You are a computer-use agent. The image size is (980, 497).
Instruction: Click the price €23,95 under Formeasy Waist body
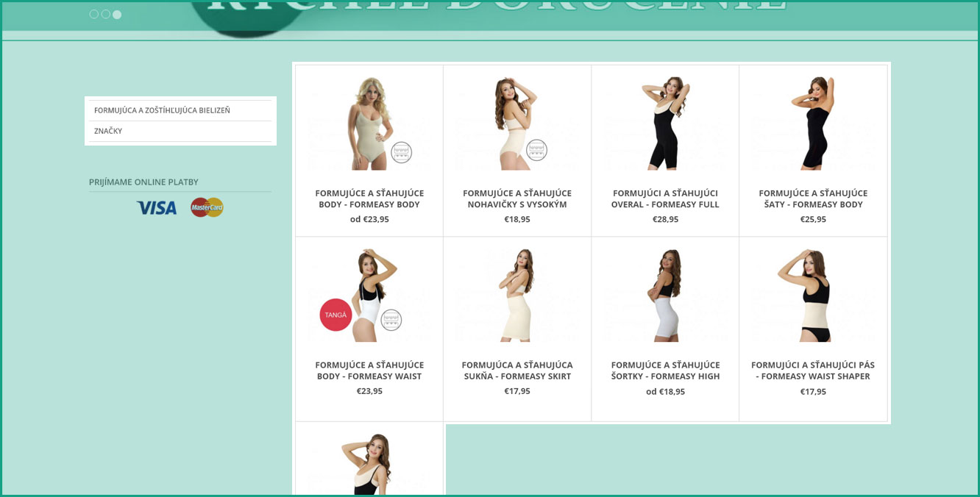click(369, 391)
